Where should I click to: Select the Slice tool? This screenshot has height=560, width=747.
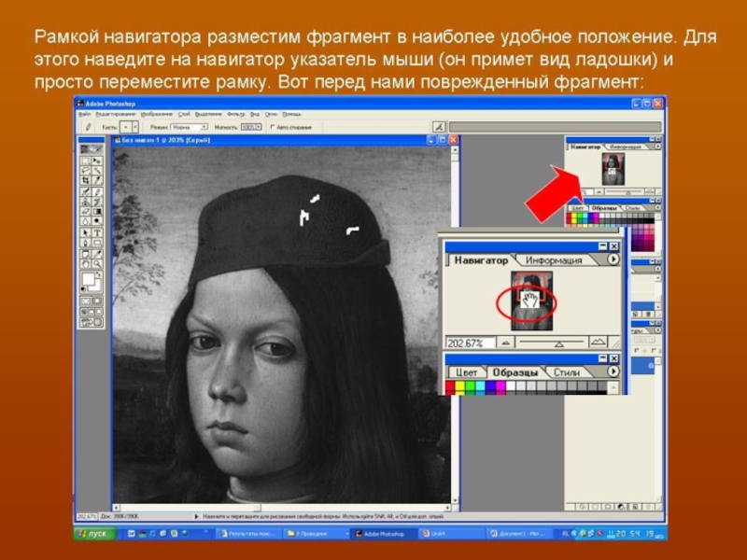point(97,180)
